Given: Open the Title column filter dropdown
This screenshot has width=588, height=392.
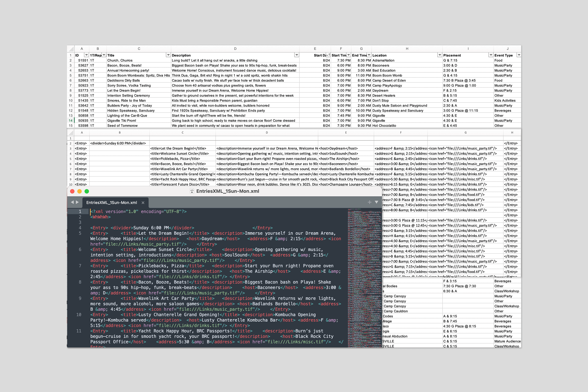Looking at the screenshot, I should click(x=168, y=55).
